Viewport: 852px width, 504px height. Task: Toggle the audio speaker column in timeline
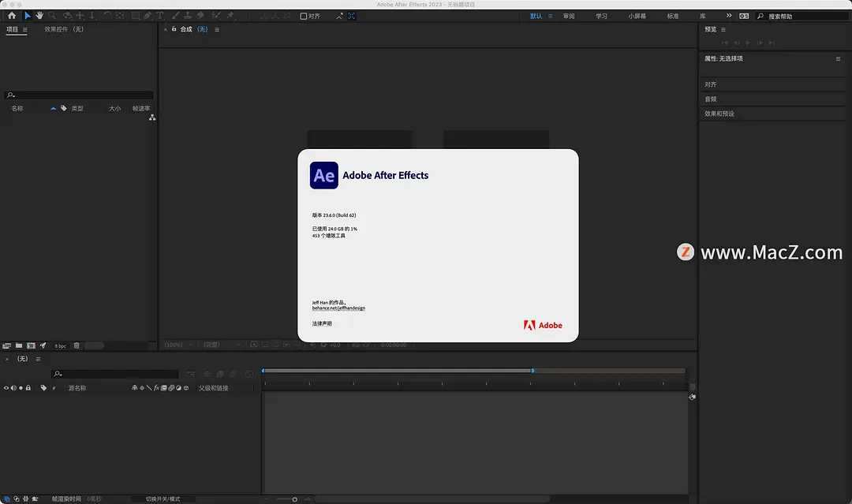[x=13, y=388]
